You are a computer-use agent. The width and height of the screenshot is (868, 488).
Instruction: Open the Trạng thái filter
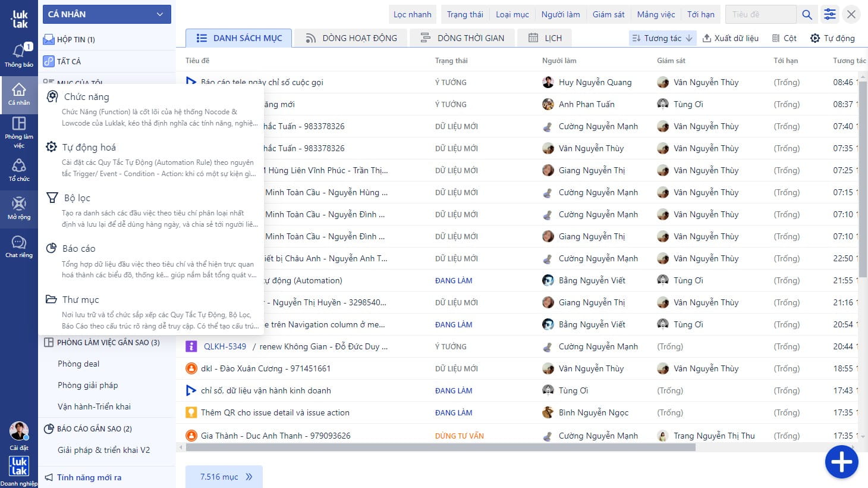465,14
